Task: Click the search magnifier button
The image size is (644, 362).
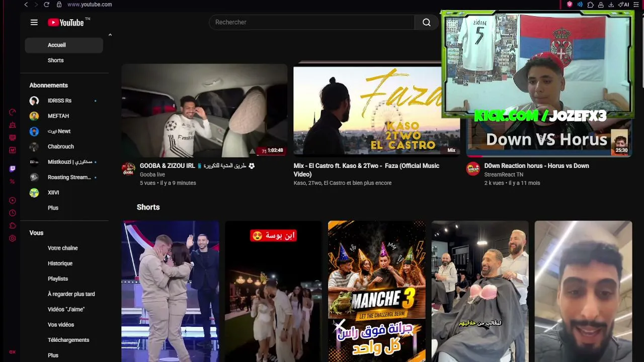Action: point(426,22)
